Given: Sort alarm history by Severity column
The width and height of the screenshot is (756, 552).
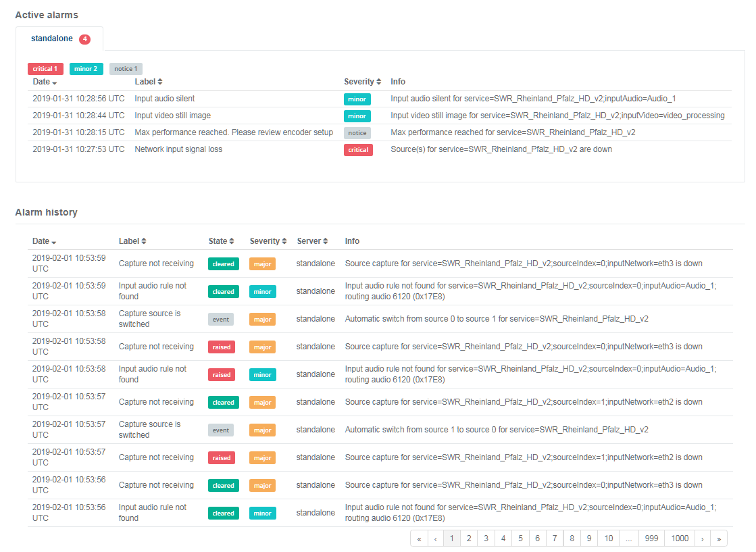Looking at the screenshot, I should (x=268, y=241).
